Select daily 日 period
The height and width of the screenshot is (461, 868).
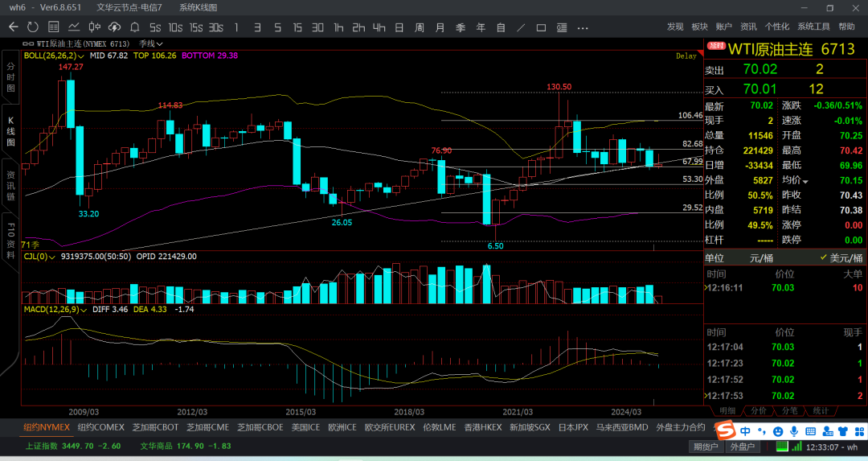click(399, 27)
